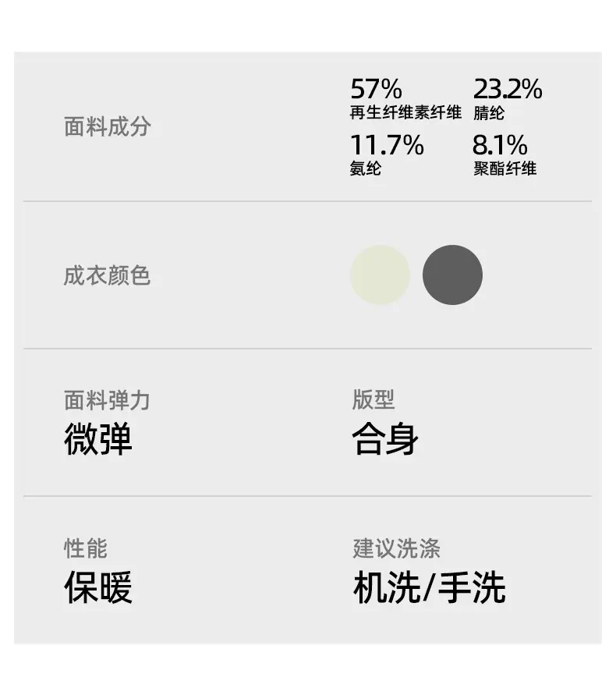Click the 氨纶 fiber label
Viewport: 616px width, 695px height.
(365, 168)
